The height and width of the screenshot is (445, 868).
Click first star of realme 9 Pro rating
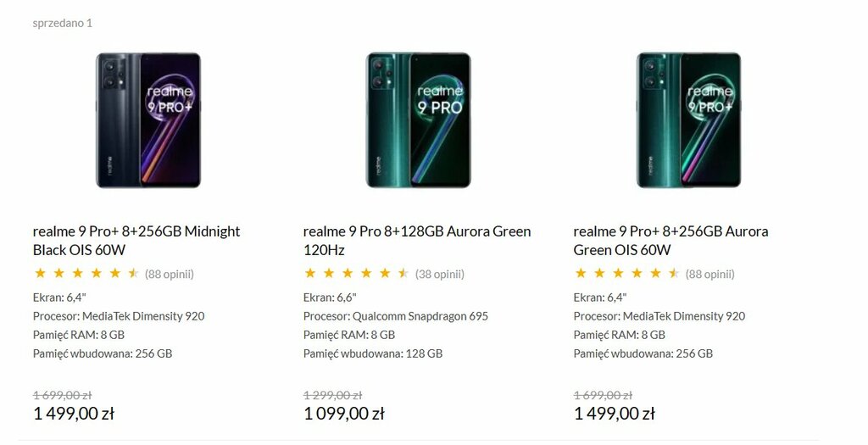pyautogui.click(x=310, y=273)
